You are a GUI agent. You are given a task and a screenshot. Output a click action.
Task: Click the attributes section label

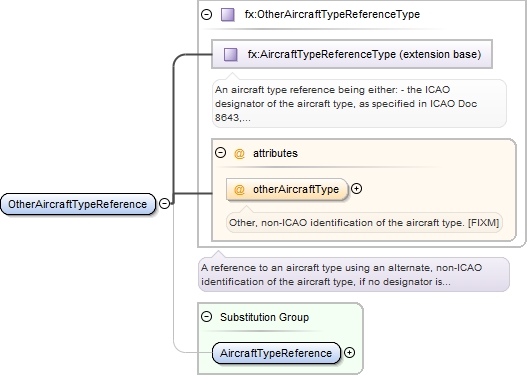pyautogui.click(x=275, y=153)
